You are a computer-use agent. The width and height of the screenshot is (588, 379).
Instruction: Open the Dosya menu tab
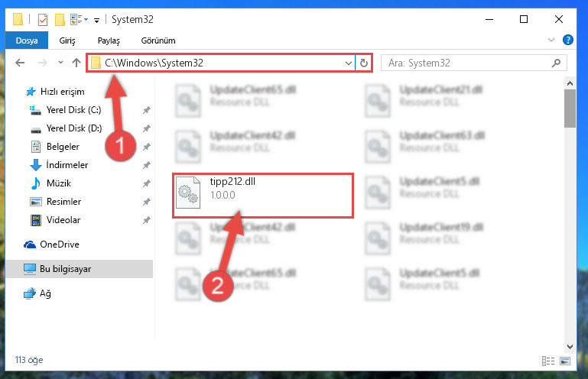27,40
